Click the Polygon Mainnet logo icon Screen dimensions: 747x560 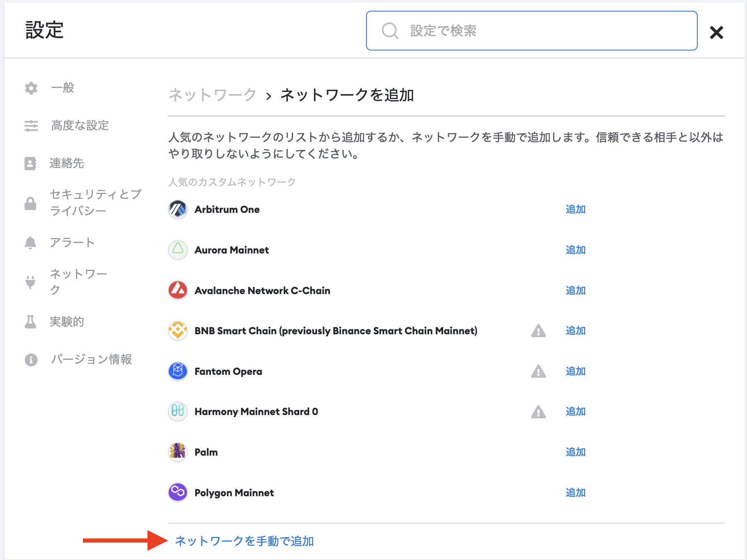pos(178,492)
